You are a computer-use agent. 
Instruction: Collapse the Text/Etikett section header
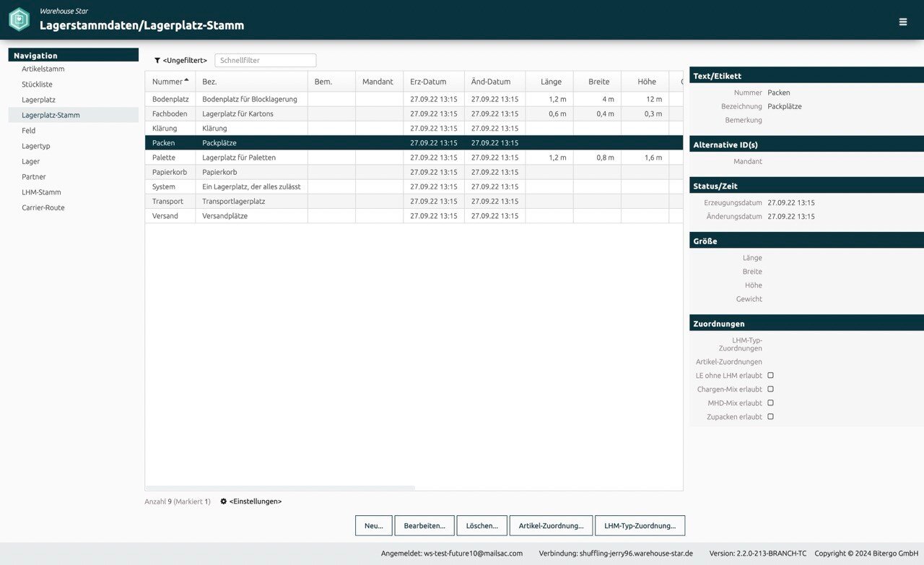point(806,76)
